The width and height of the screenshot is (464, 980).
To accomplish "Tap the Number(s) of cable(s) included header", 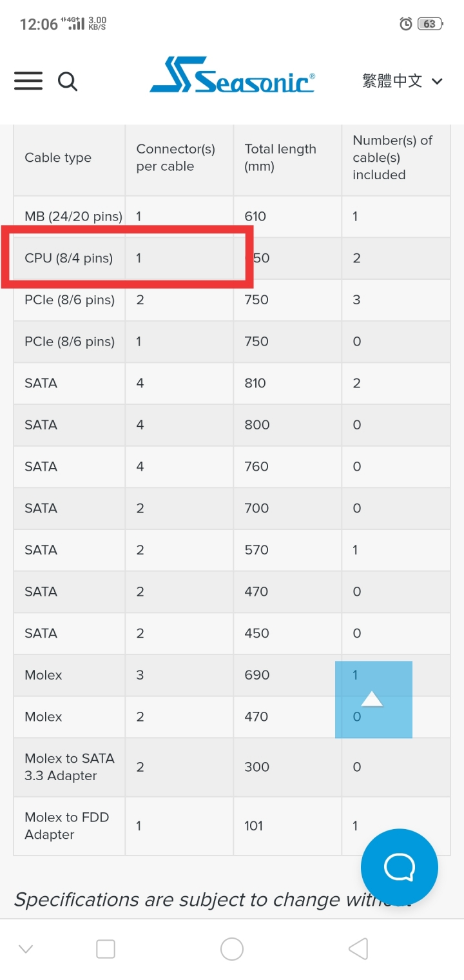I will tap(392, 158).
